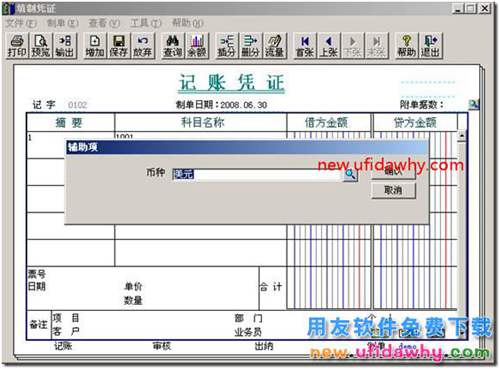Click the 记账凭证 title heading
The image size is (500, 369).
(x=232, y=83)
